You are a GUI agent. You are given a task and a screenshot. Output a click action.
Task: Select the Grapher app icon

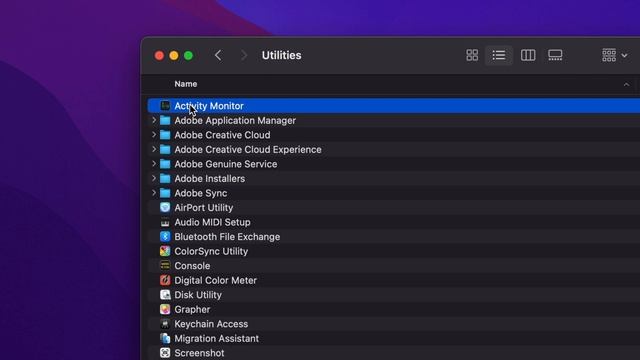165,309
